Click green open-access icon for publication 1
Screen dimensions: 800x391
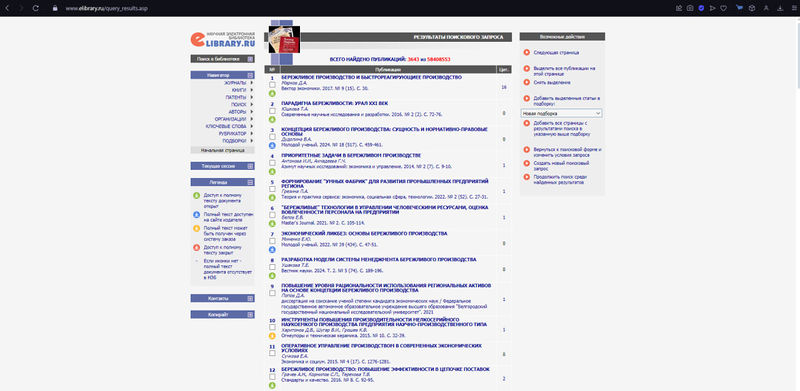(x=272, y=93)
